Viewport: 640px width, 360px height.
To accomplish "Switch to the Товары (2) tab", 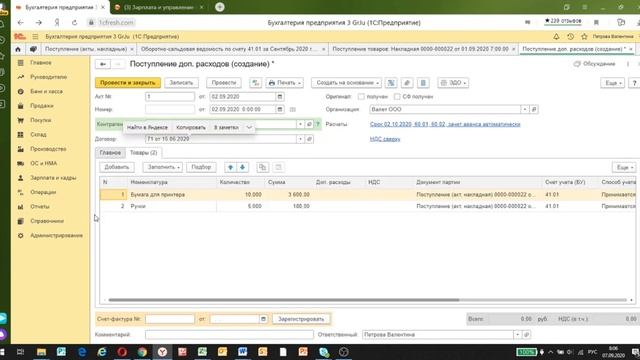I will (x=143, y=153).
